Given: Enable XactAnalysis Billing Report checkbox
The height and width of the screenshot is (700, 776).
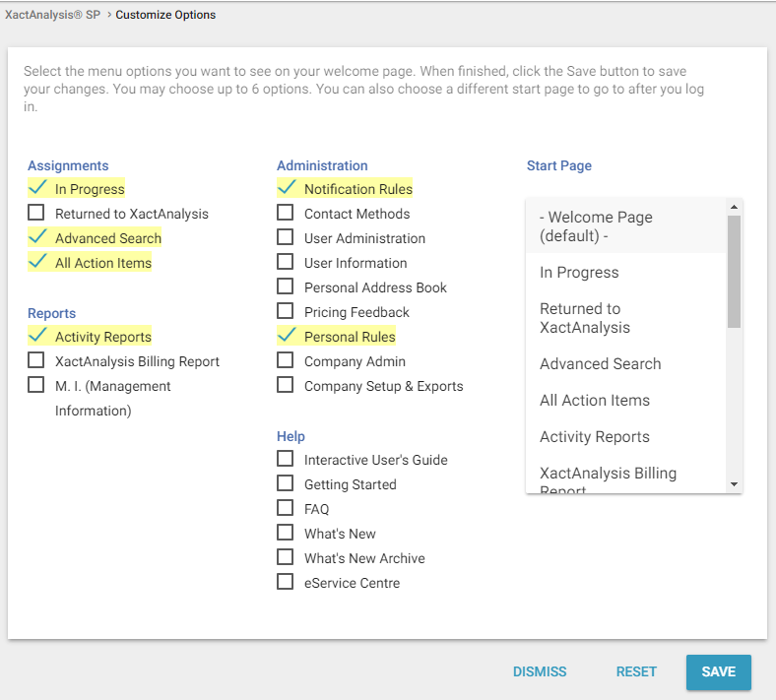Looking at the screenshot, I should (36, 360).
